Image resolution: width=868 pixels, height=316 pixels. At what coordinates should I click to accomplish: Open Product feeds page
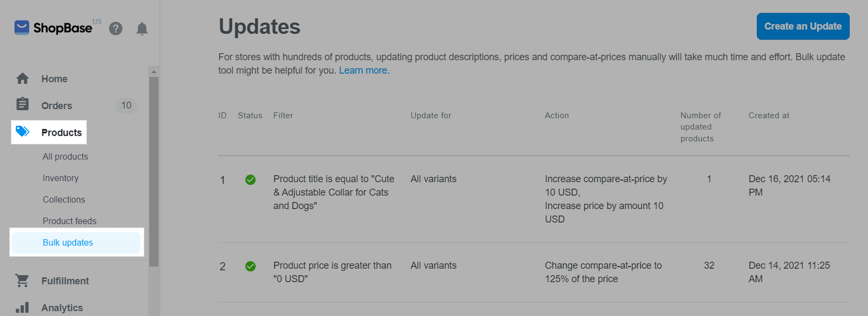click(69, 221)
